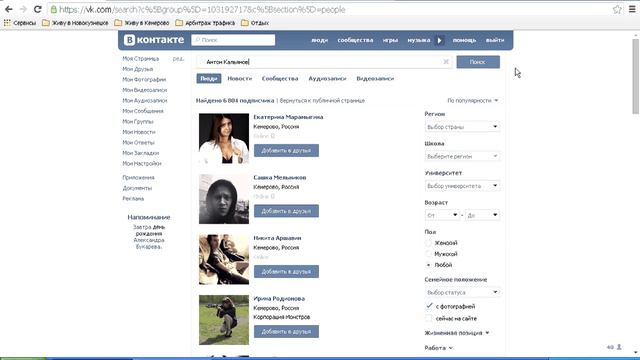This screenshot has width=640, height=360.
Task: Click выйти to log out
Action: coord(495,40)
